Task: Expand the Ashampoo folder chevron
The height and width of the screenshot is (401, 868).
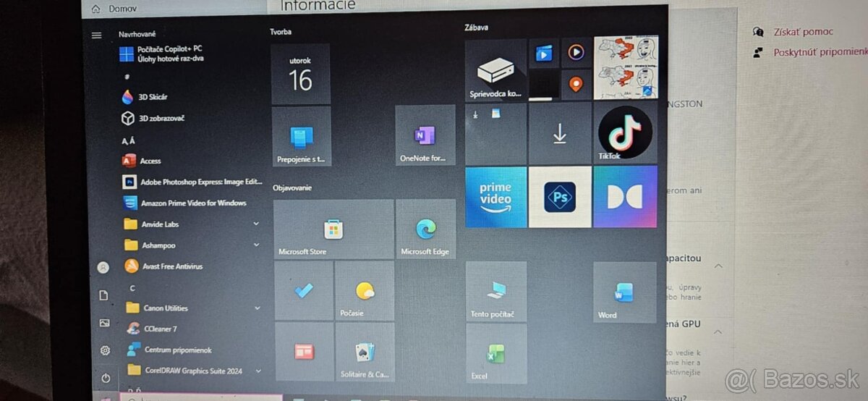Action: click(256, 245)
